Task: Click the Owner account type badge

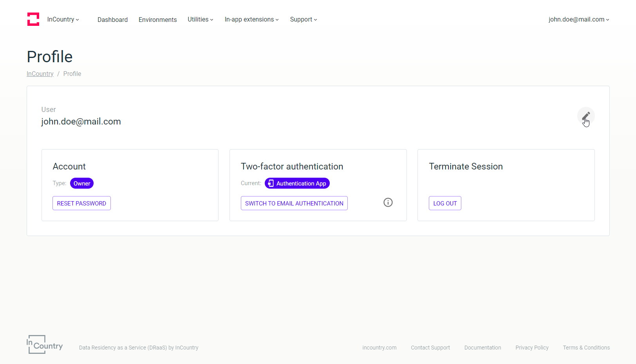Action: (82, 183)
